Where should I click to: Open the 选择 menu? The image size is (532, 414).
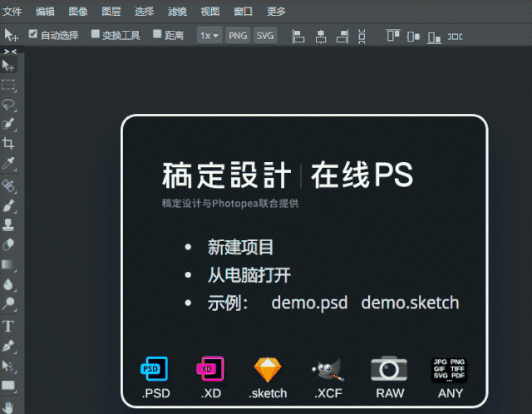pos(144,12)
